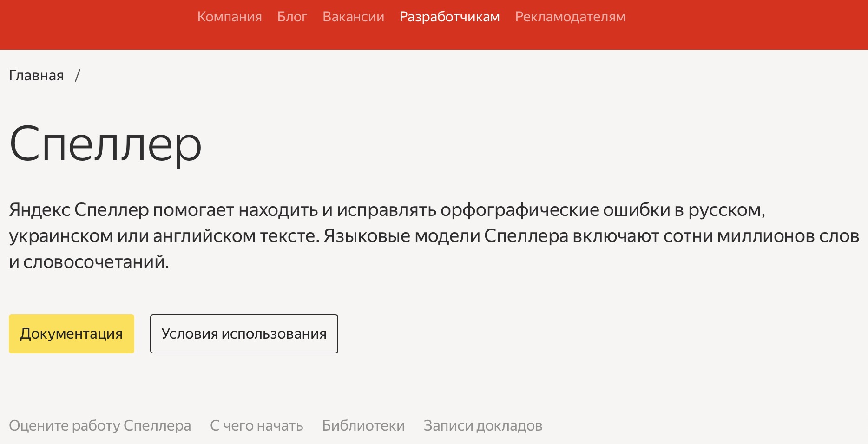Switch to Записи докладов tab
868x444 pixels.
click(483, 425)
